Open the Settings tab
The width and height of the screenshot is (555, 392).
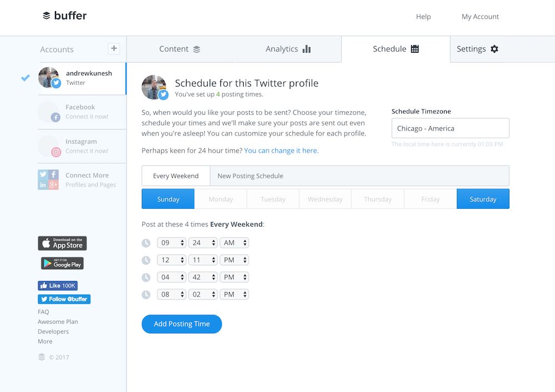[477, 49]
